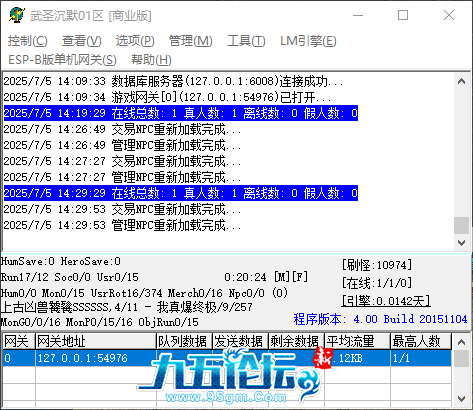Select log line 14:26:49 交易NPC重新加载完成
The height and width of the screenshot is (410, 473).
coord(122,129)
